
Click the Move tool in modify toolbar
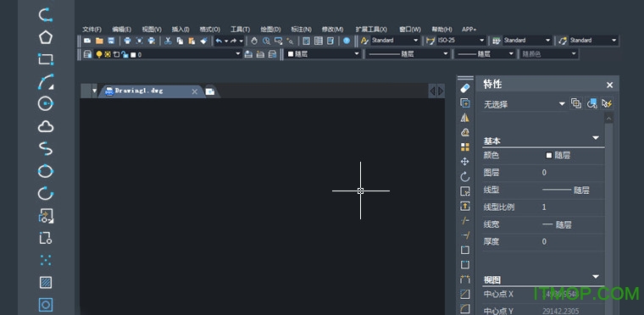[465, 162]
